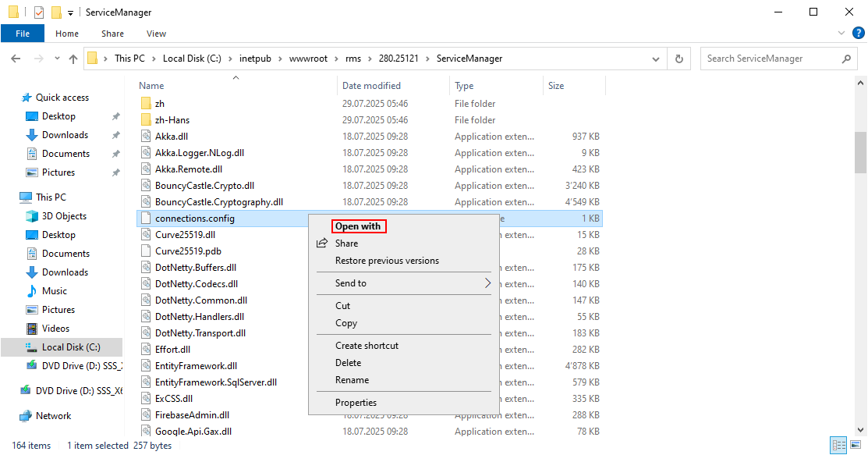Click the vertical scrollbar down arrow

tap(860, 430)
